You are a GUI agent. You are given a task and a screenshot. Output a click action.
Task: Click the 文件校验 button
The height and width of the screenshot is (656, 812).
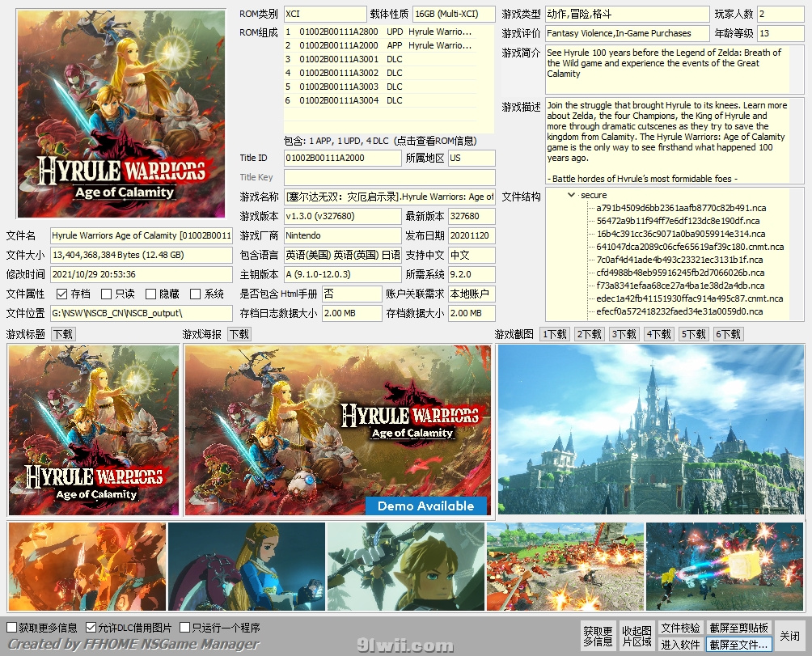[x=680, y=628]
